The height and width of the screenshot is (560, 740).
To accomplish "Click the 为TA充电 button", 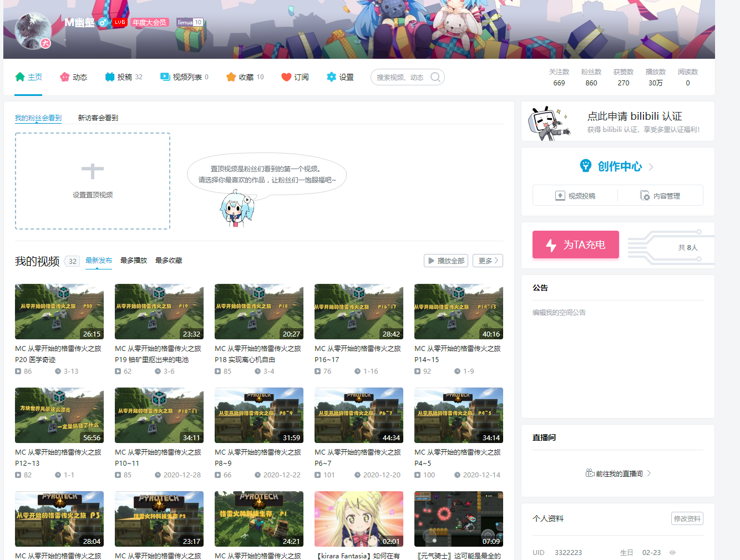I will [x=575, y=245].
